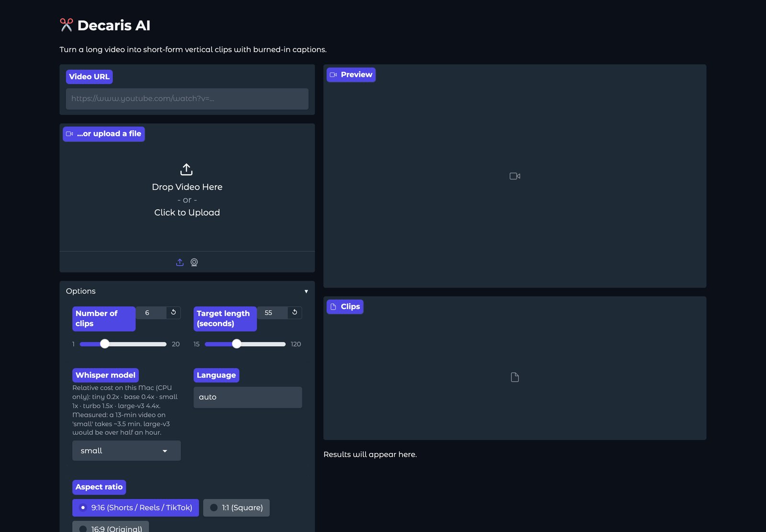This screenshot has width=766, height=532.
Task: Click the video icon in upload label
Action: coord(69,134)
